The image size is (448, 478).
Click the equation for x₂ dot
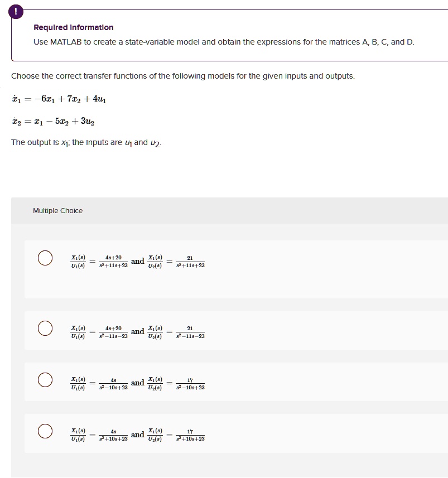[x=56, y=120]
